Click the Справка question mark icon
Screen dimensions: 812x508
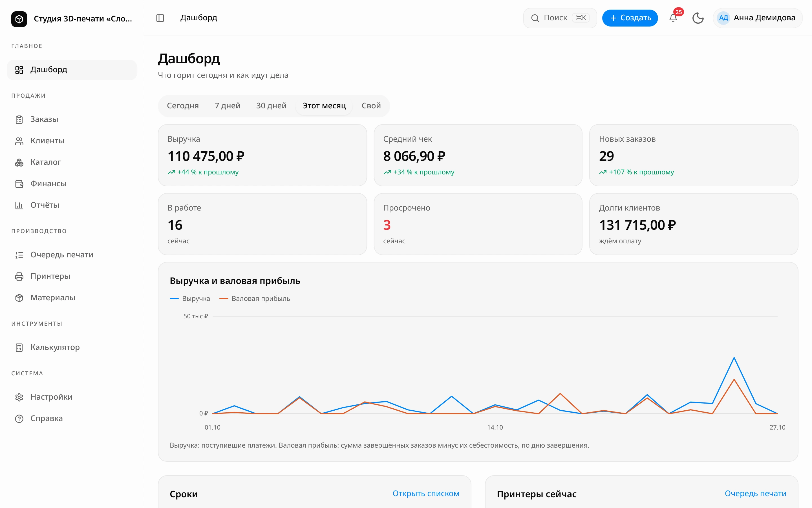point(19,419)
